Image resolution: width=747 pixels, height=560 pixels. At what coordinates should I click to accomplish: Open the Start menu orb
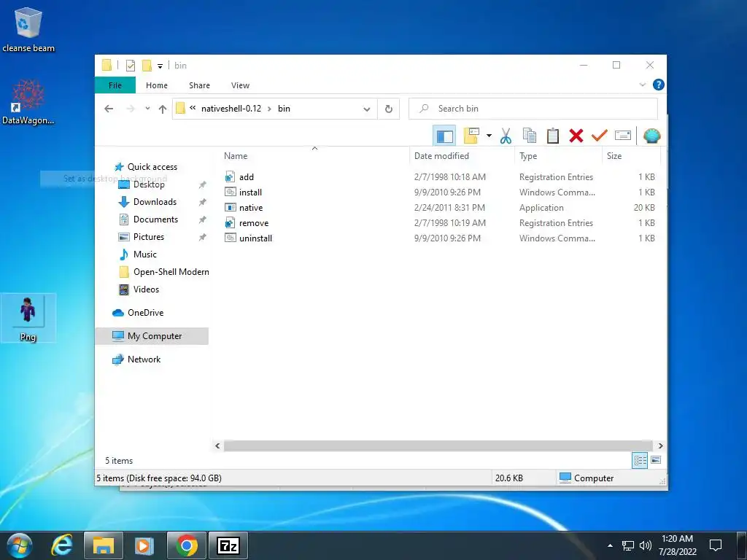[20, 545]
